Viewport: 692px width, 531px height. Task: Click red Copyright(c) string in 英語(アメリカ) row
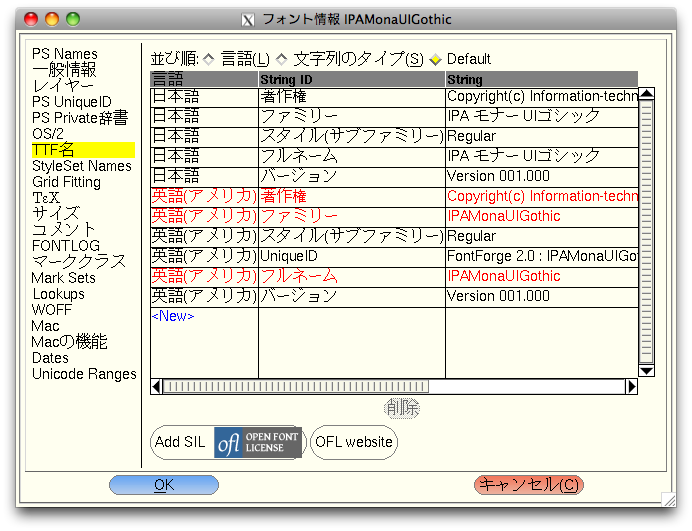(542, 196)
